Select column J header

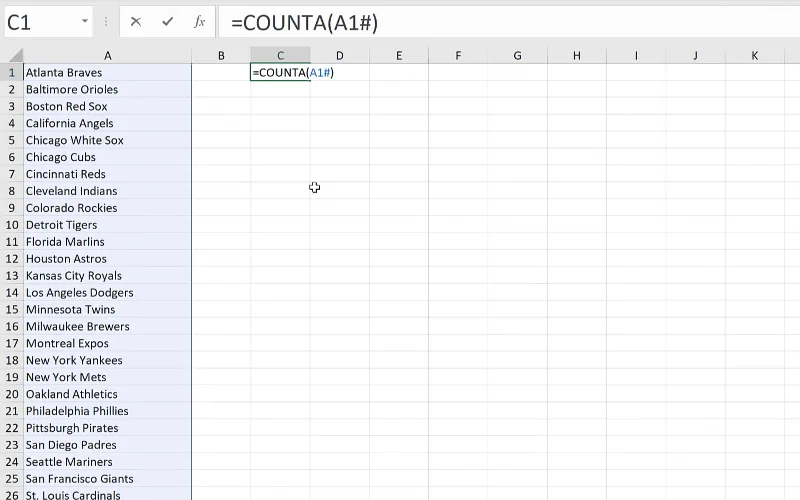pyautogui.click(x=695, y=55)
